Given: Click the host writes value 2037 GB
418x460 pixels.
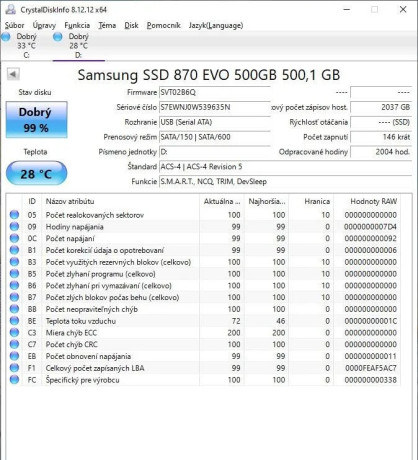Looking at the screenshot, I should coord(381,107).
